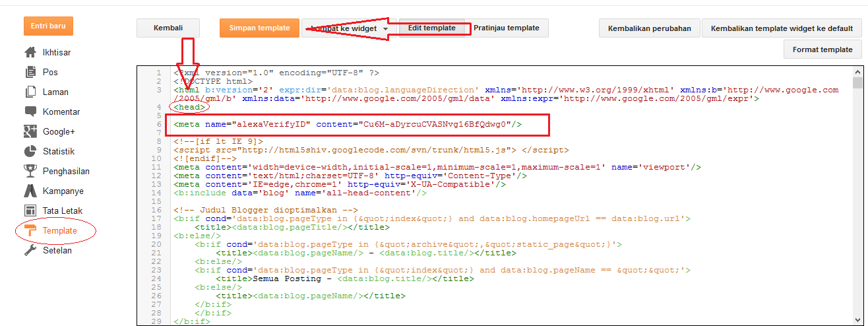Create a post with Entri baru
The image size is (868, 326).
tap(48, 26)
